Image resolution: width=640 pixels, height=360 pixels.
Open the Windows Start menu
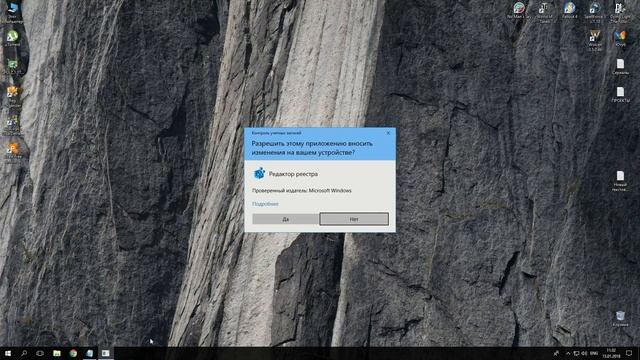pos(8,353)
